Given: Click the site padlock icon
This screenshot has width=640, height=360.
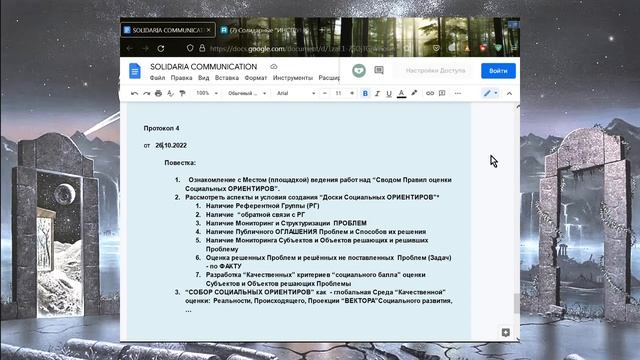Looking at the screenshot, I should coord(202,48).
